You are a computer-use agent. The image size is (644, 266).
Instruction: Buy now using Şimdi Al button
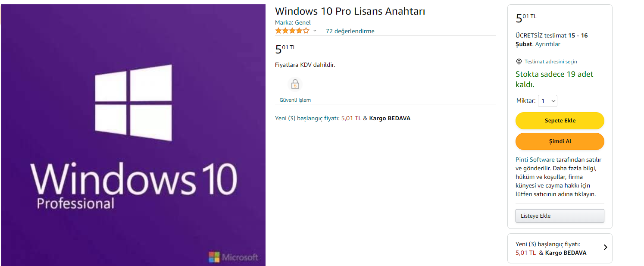click(560, 141)
